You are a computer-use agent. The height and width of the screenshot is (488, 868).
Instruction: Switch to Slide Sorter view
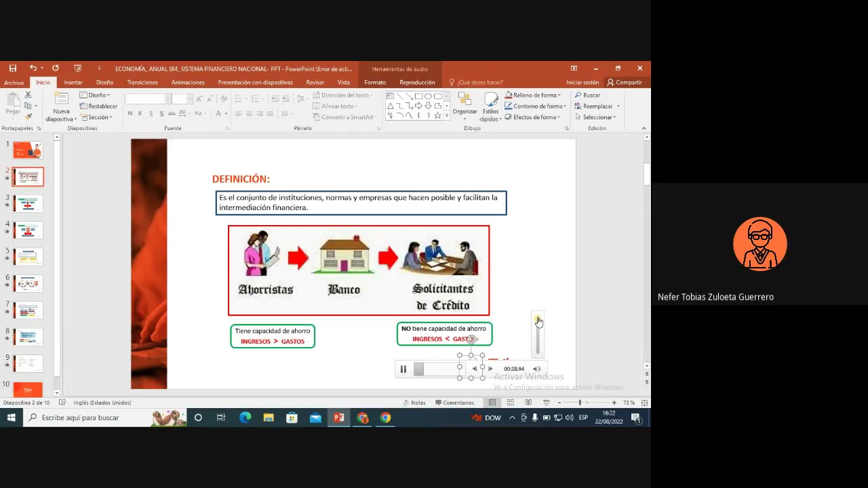tap(510, 403)
